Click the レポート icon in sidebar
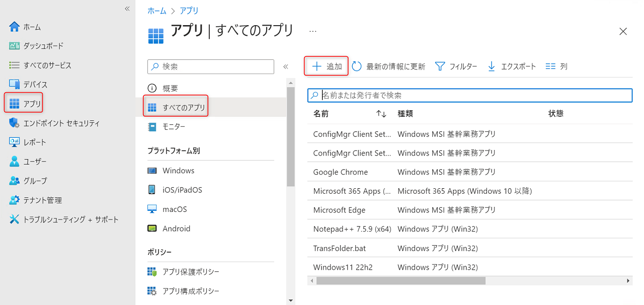This screenshot has width=644, height=305. (14, 142)
